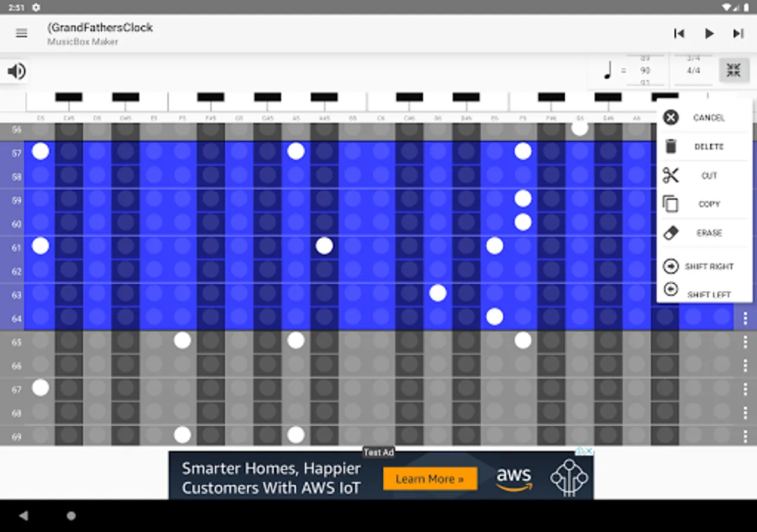
Task: Click Learn More on the AWS ad
Action: point(430,479)
